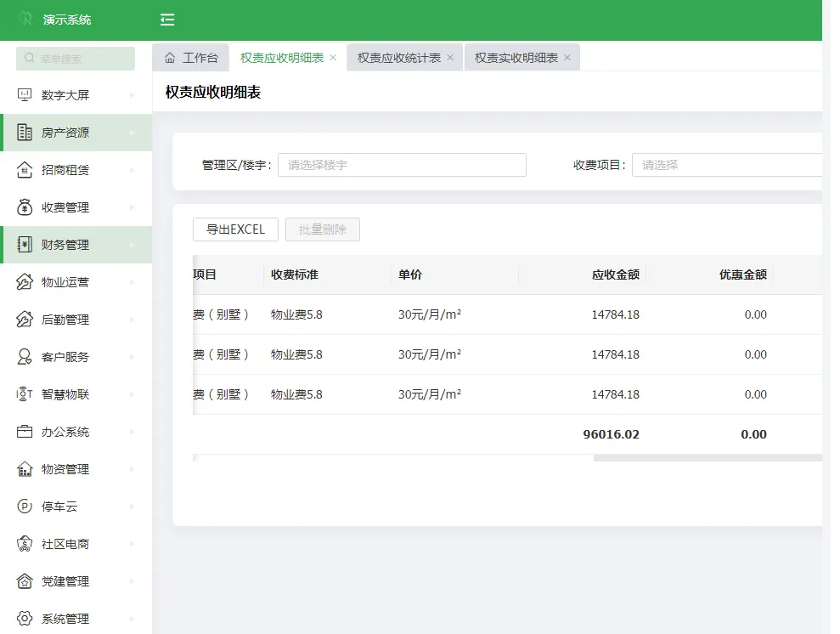This screenshot has height=634, width=840.
Task: Close the 权责实收明细表 tab
Action: pos(567,57)
